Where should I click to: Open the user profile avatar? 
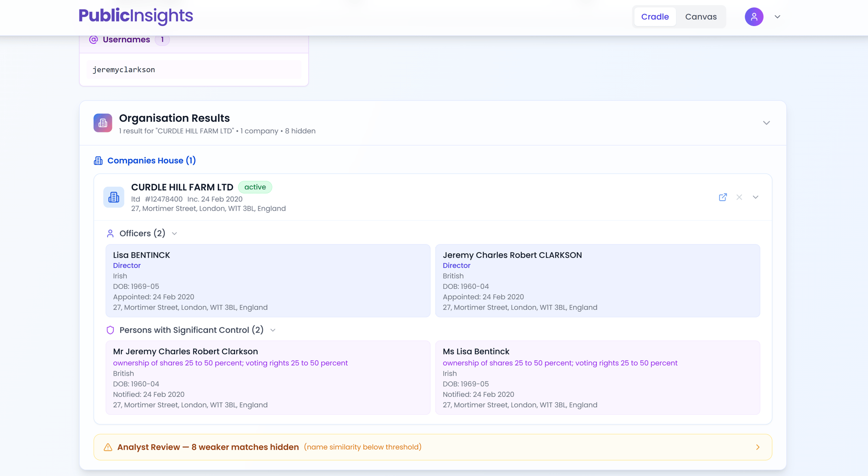click(x=754, y=17)
